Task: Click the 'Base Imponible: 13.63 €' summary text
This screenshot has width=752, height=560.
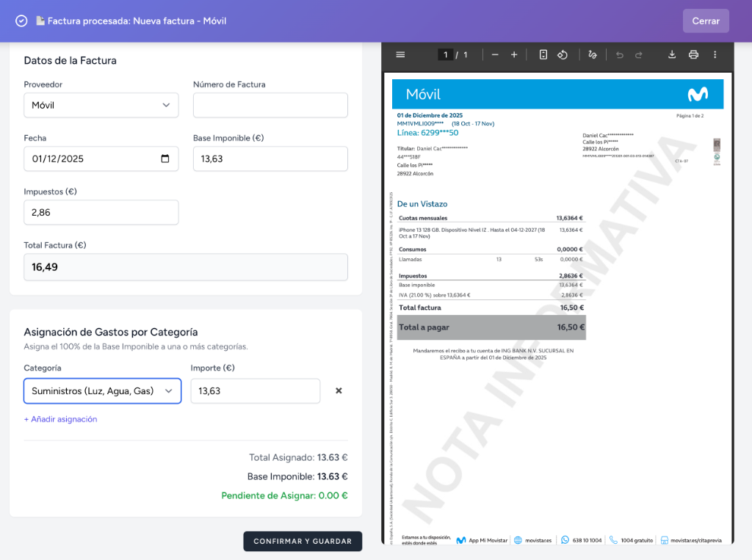Action: [297, 476]
